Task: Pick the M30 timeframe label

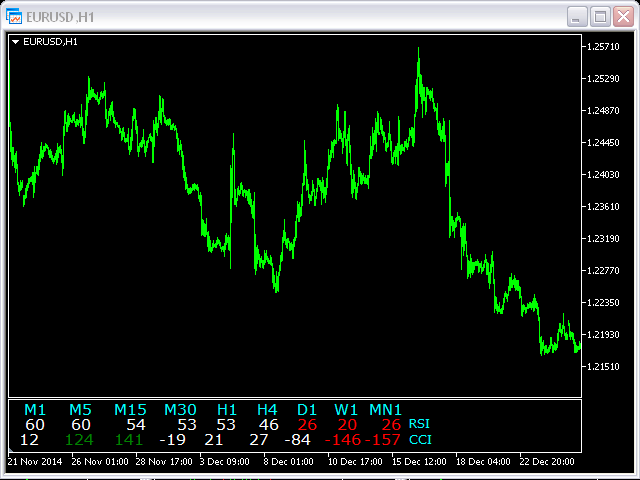Action: [x=181, y=409]
